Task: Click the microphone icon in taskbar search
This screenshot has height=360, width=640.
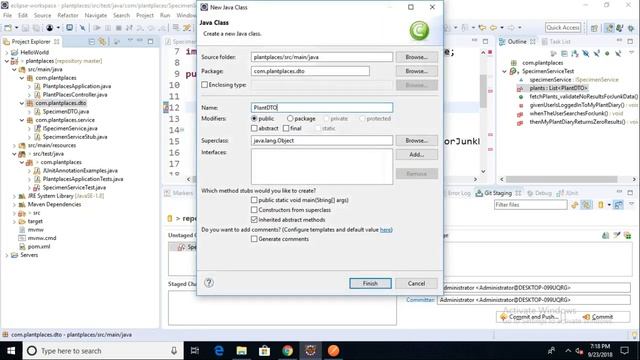Action: [x=174, y=351]
